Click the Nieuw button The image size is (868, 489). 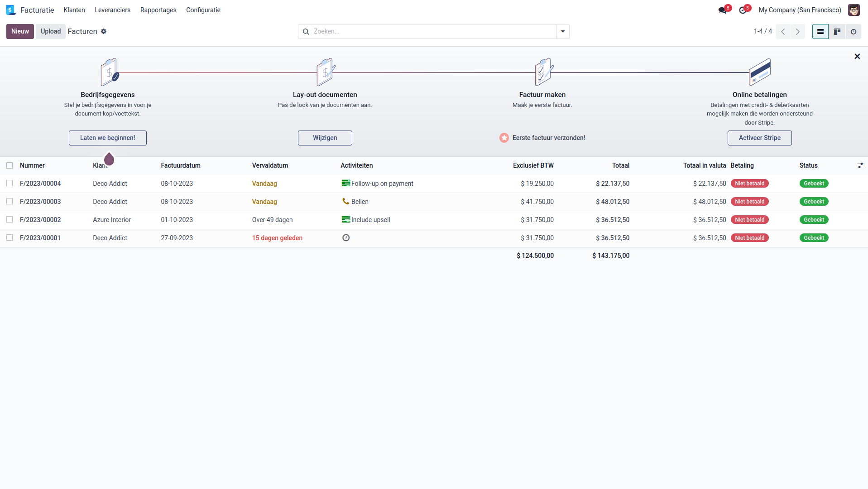tap(20, 31)
